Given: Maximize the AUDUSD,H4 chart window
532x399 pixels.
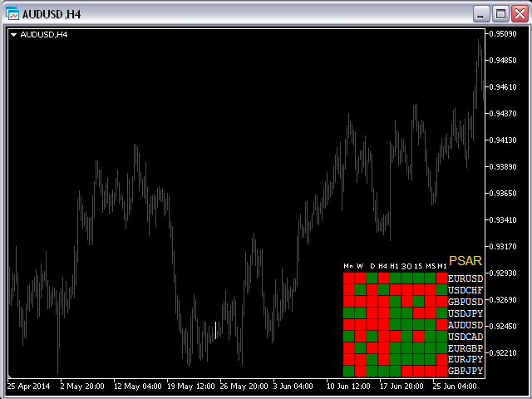Looking at the screenshot, I should pyautogui.click(x=500, y=14).
